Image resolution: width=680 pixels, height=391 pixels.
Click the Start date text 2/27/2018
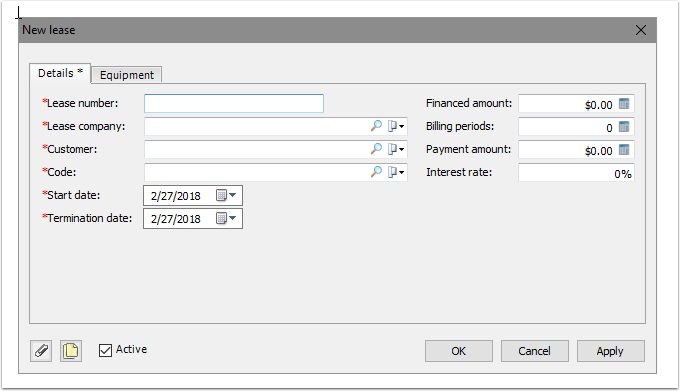[x=176, y=196]
